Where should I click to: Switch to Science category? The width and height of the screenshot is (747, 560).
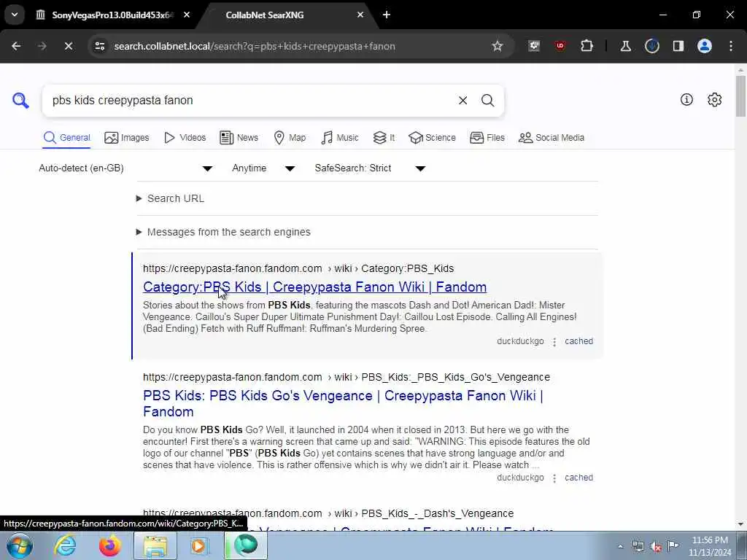(432, 138)
